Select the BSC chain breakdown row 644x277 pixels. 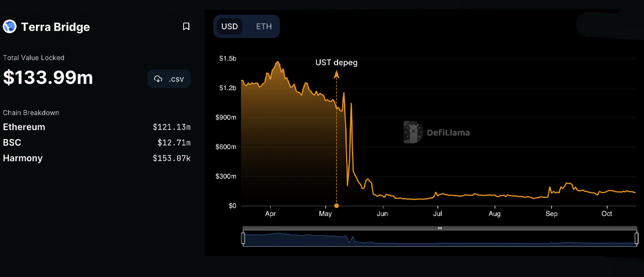(12, 143)
